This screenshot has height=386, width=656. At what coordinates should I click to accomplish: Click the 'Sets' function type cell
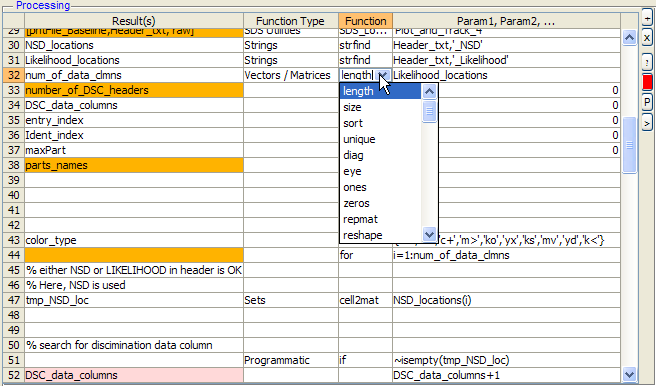291,300
